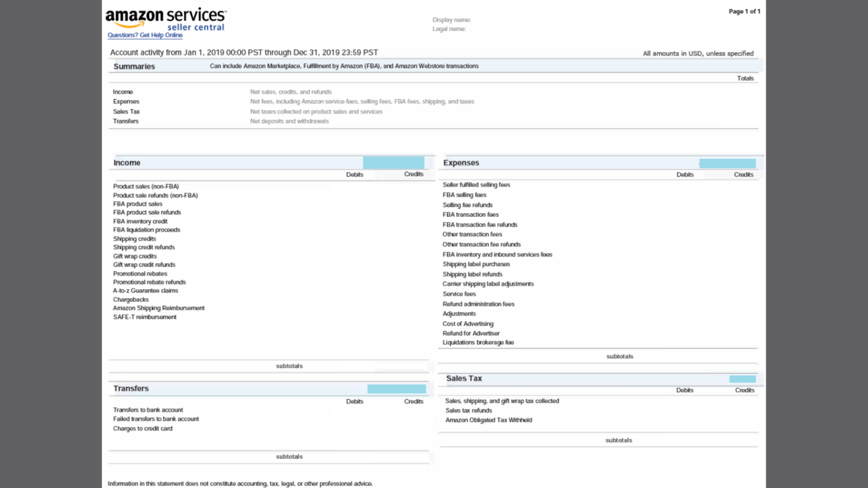Select the Amazon Obligated Tax Withheld row
Image resolution: width=868 pixels, height=488 pixels.
(x=488, y=420)
